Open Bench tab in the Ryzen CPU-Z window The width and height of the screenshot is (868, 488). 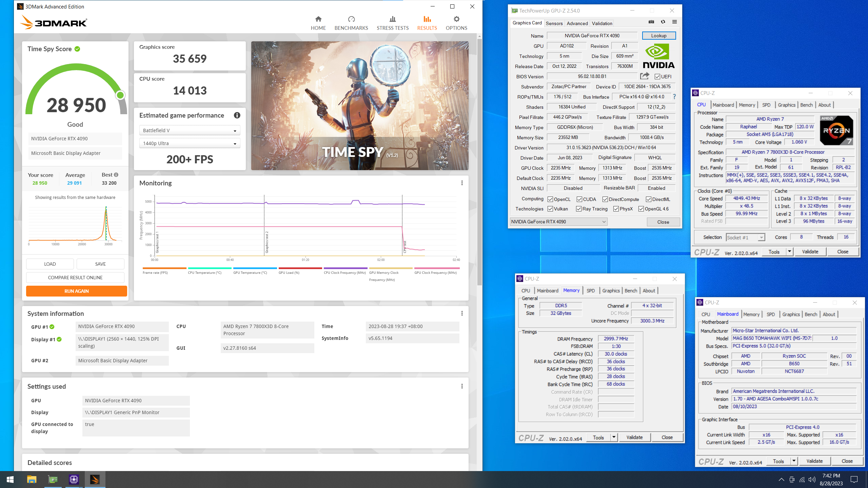coord(806,105)
